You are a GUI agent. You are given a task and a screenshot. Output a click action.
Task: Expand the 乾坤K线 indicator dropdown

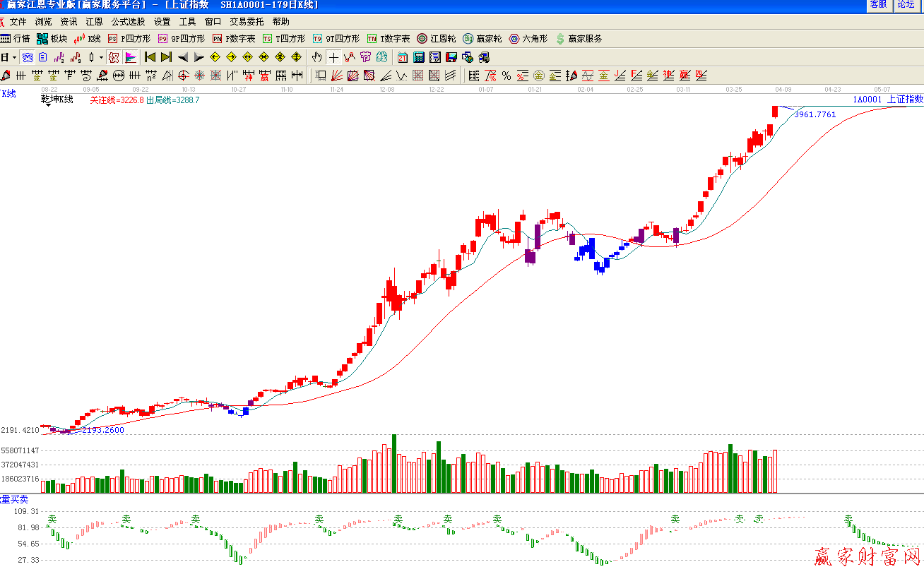(48, 104)
